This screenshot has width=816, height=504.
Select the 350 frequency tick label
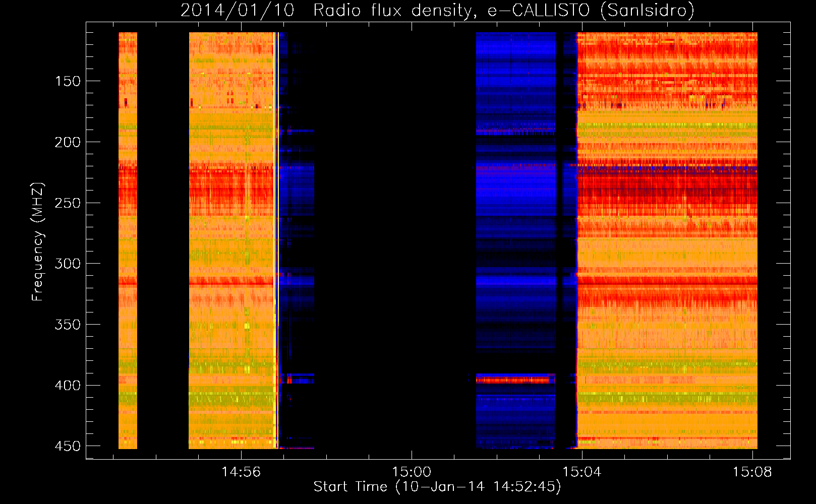68,325
